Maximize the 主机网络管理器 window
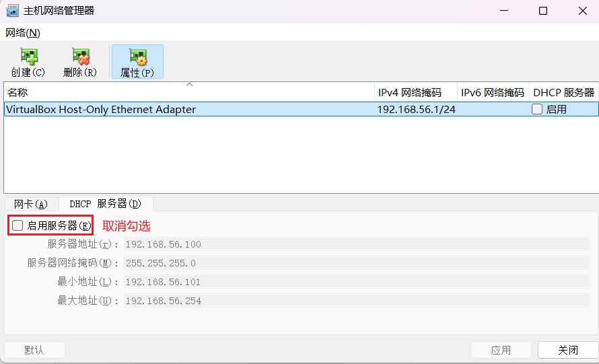Screen dimensions: 599x364 [543, 11]
